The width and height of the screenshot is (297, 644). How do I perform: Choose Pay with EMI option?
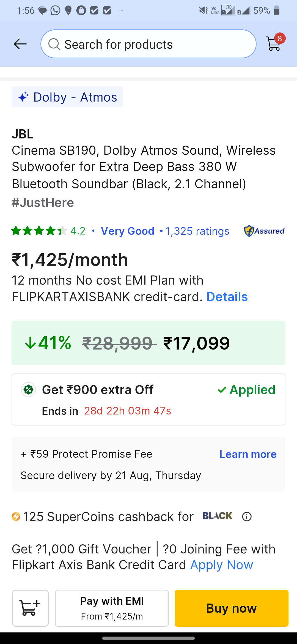click(x=112, y=608)
